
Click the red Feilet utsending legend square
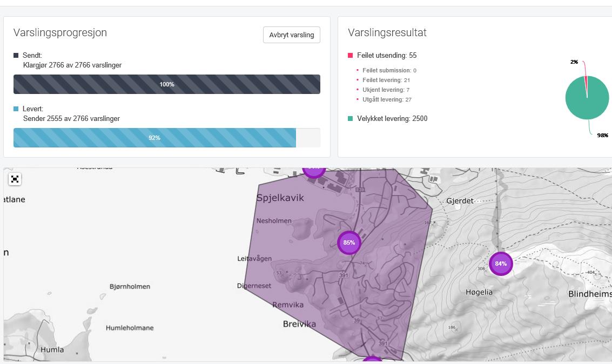click(350, 56)
